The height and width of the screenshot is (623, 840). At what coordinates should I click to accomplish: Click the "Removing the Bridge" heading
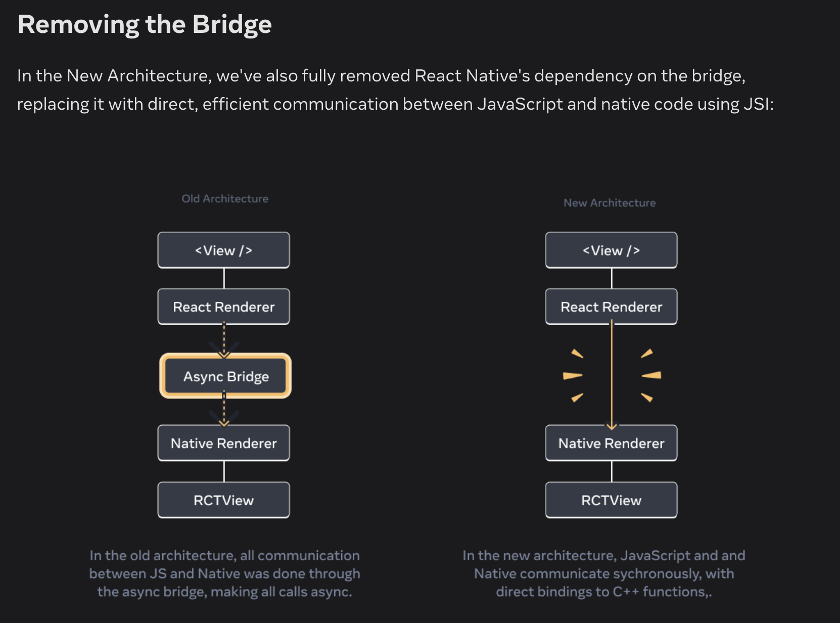[145, 24]
